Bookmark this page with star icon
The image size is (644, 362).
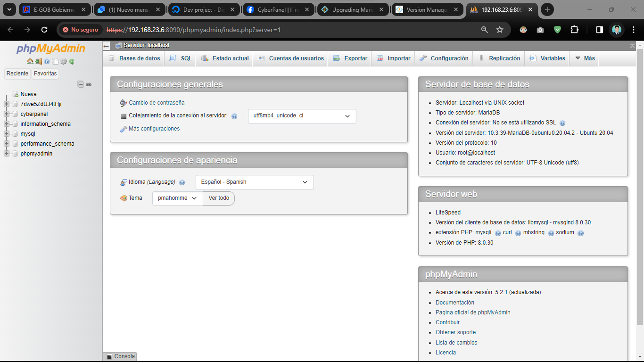click(500, 30)
